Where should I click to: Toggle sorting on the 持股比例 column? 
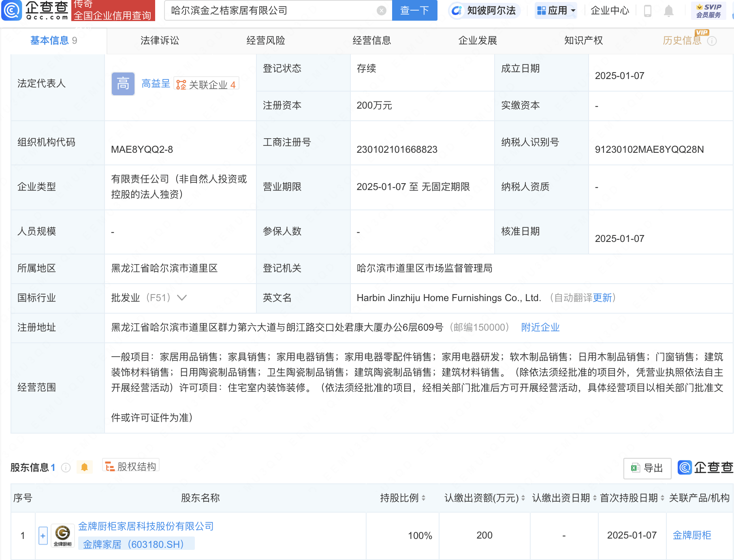click(424, 498)
